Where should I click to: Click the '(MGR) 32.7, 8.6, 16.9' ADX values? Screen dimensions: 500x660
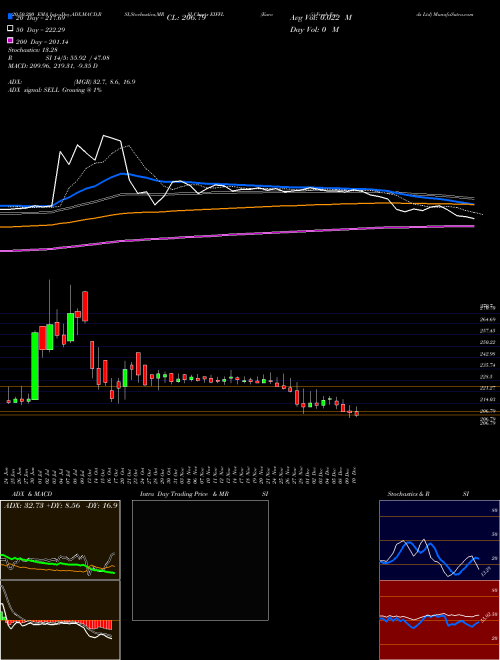pyautogui.click(x=104, y=82)
